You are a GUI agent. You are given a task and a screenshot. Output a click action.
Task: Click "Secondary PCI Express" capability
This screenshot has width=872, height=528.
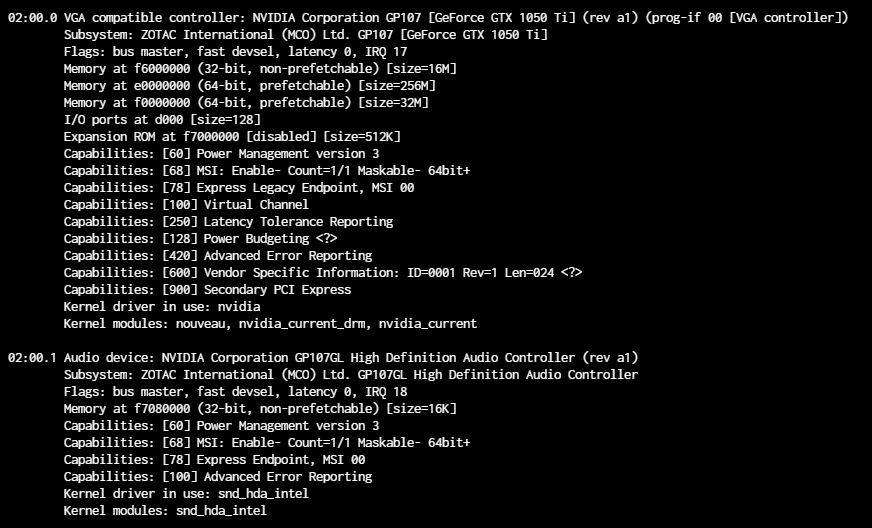click(x=278, y=290)
